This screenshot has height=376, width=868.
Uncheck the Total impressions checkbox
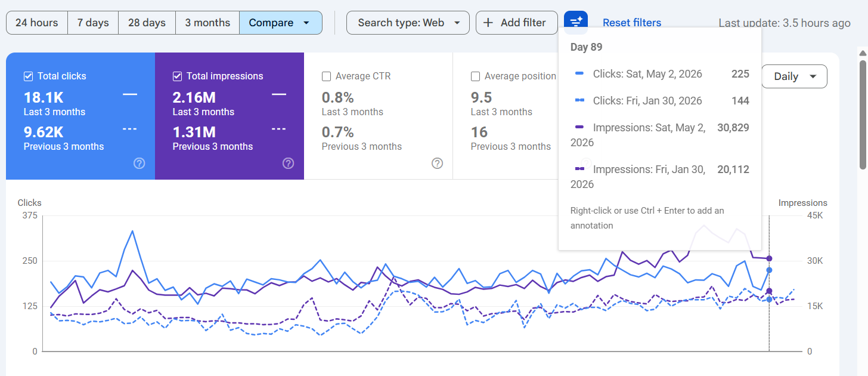(x=177, y=76)
